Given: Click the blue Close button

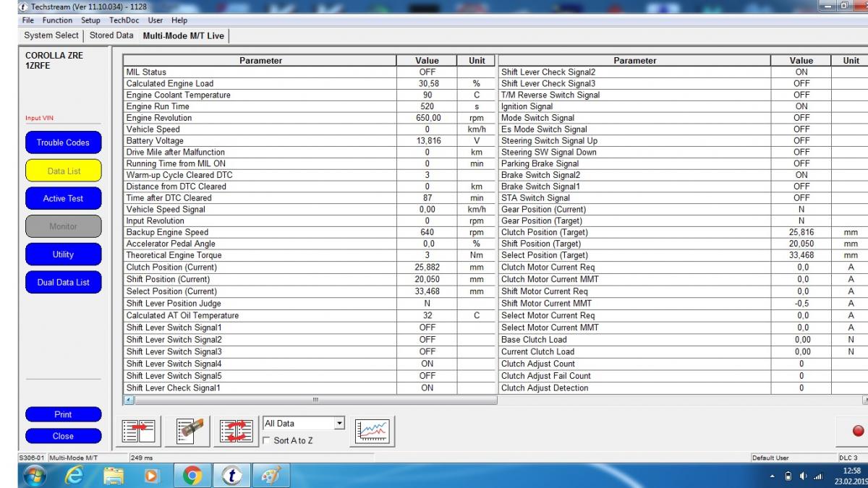Looking at the screenshot, I should (63, 436).
